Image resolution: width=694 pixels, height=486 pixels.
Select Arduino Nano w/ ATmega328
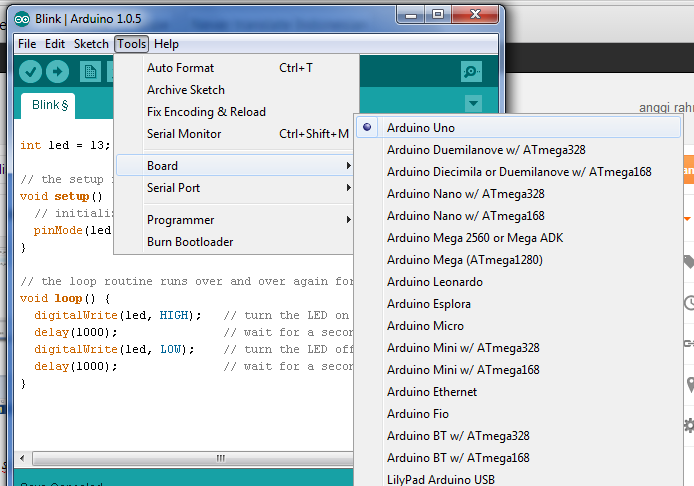coord(518,194)
